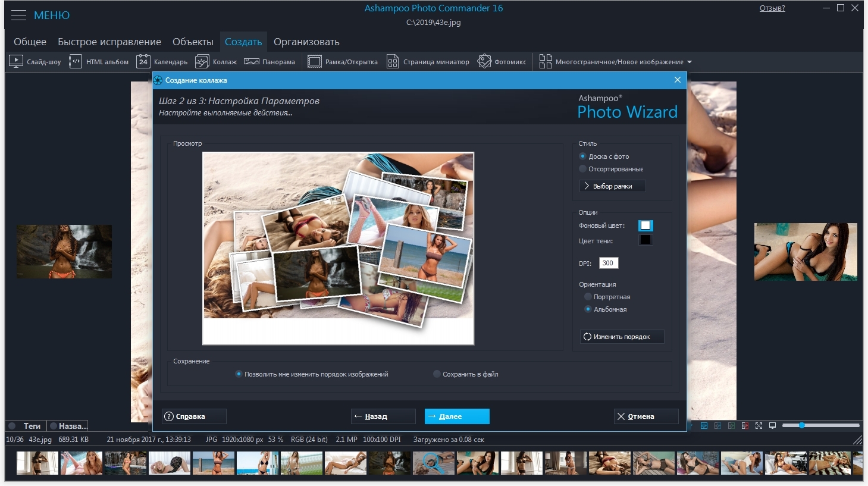The image size is (868, 486).
Task: Open the Отзыв? feedback link
Action: pyautogui.click(x=772, y=8)
